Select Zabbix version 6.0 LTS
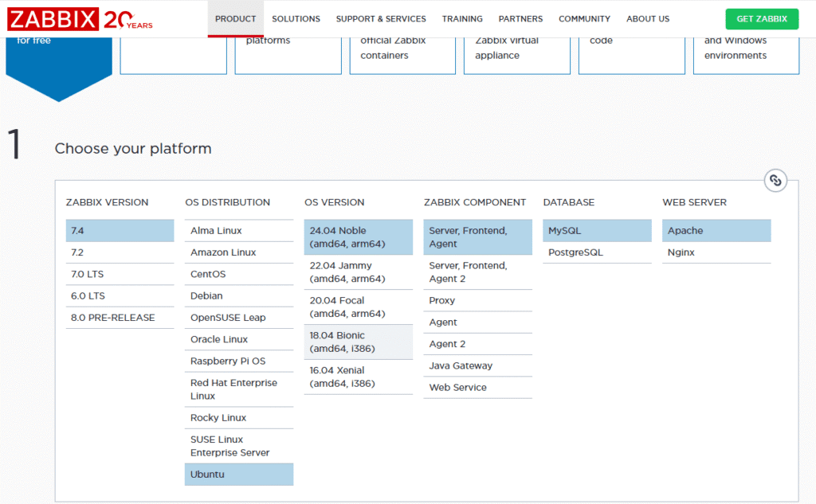 pos(120,296)
